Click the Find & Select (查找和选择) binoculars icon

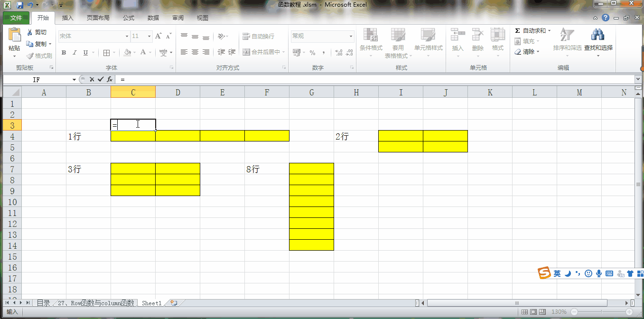point(597,34)
